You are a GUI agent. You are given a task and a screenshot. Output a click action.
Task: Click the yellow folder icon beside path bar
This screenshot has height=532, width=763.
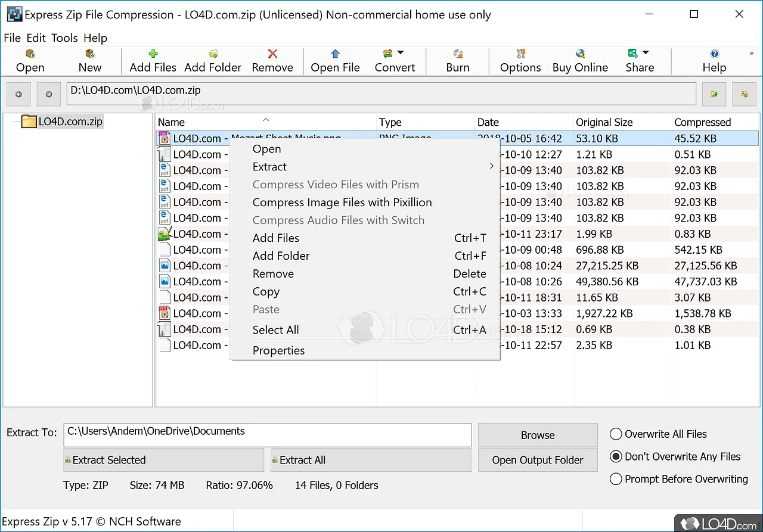click(x=745, y=94)
